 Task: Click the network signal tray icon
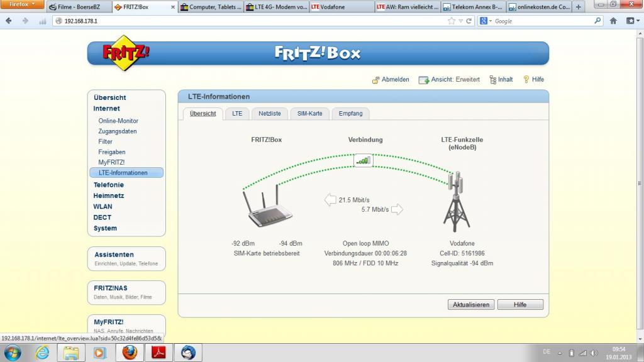(x=583, y=353)
